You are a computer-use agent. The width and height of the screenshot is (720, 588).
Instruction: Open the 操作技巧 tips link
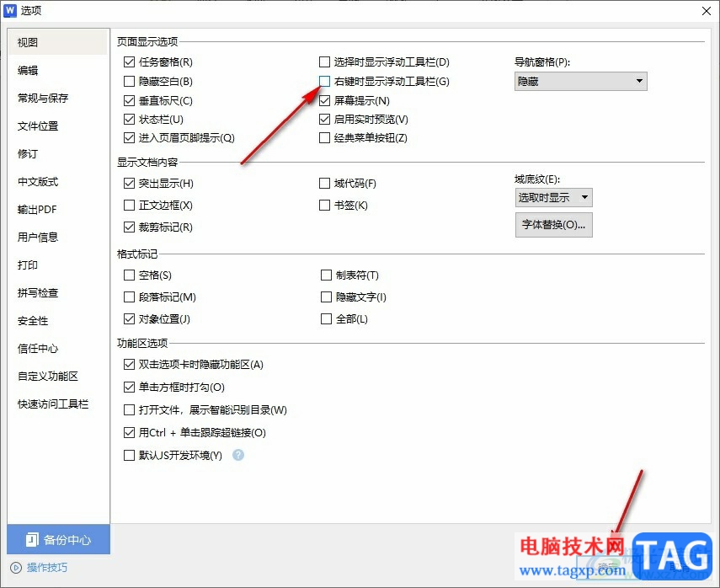(x=47, y=568)
